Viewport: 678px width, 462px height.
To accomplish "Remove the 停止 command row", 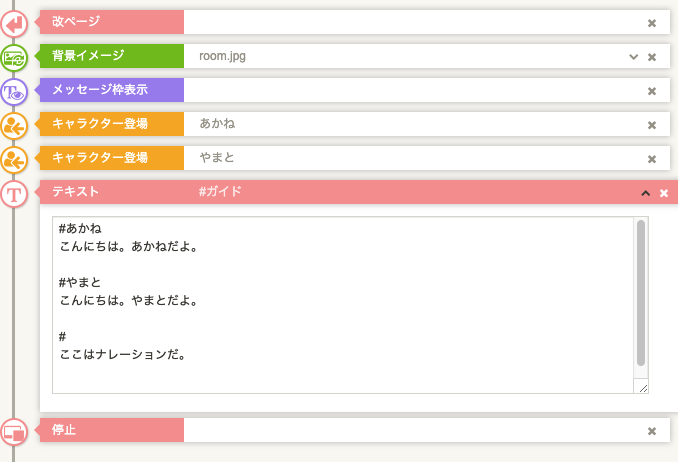I will pyautogui.click(x=652, y=431).
